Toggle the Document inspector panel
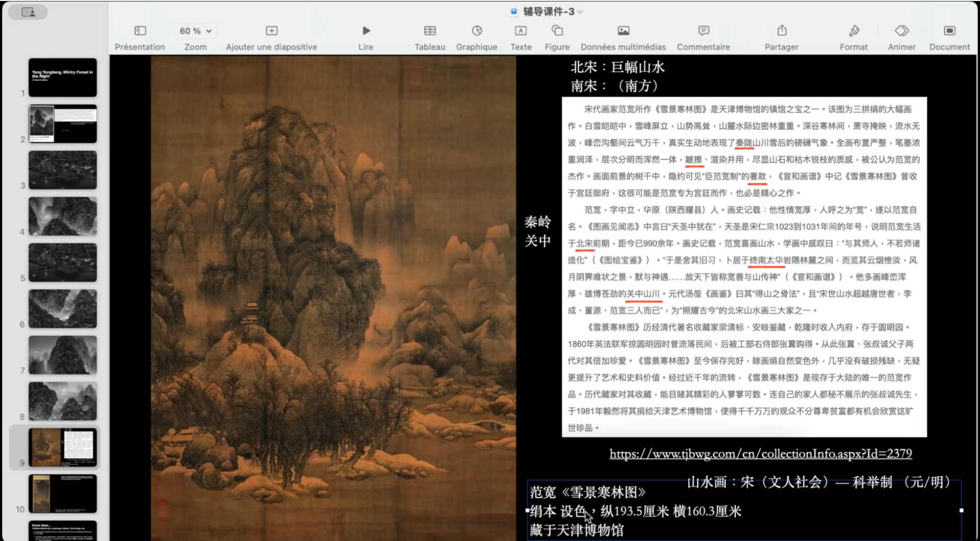Image resolution: width=980 pixels, height=541 pixels. [x=949, y=31]
